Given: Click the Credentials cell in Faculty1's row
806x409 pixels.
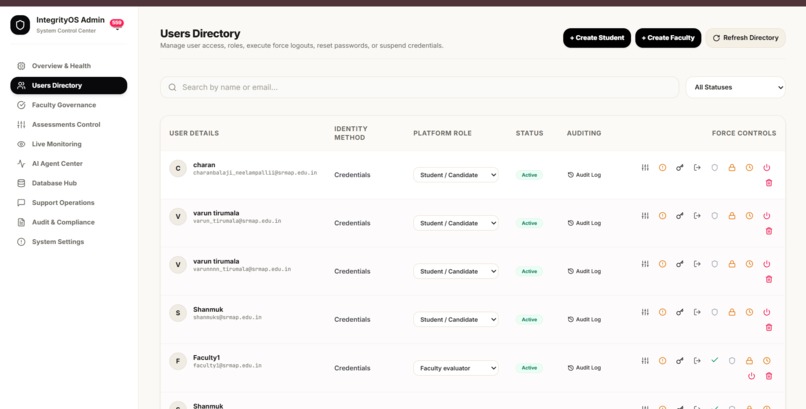Looking at the screenshot, I should point(352,368).
